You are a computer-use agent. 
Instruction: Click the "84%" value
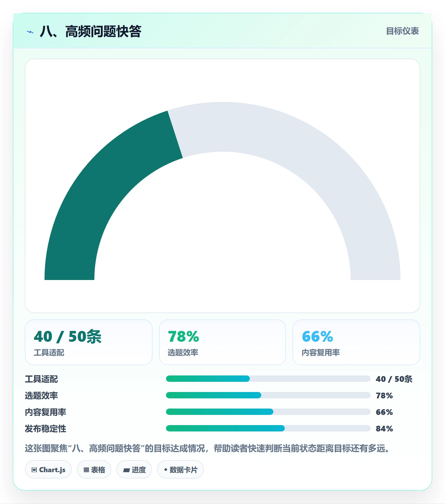(384, 429)
